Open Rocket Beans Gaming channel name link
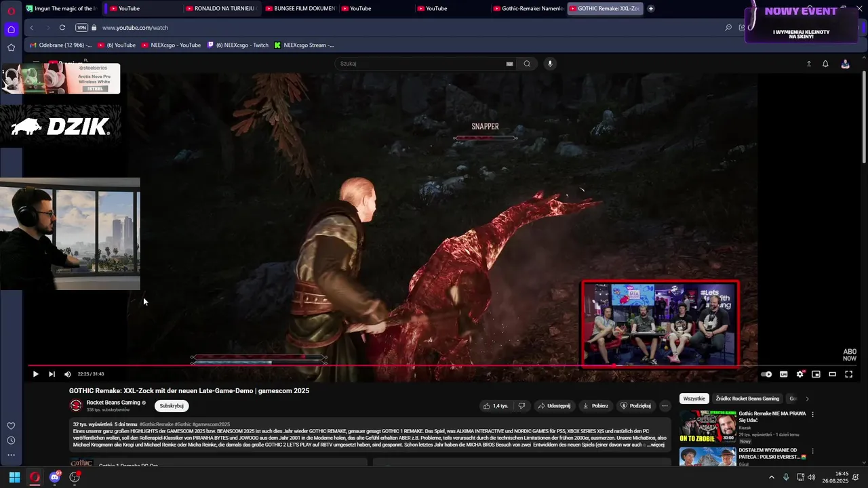Image resolution: width=868 pixels, height=488 pixels. [x=113, y=403]
